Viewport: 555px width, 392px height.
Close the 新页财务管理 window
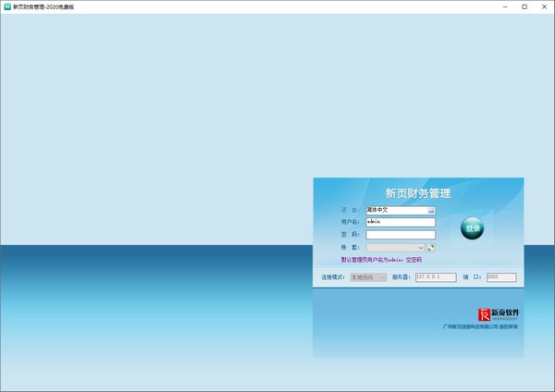544,6
